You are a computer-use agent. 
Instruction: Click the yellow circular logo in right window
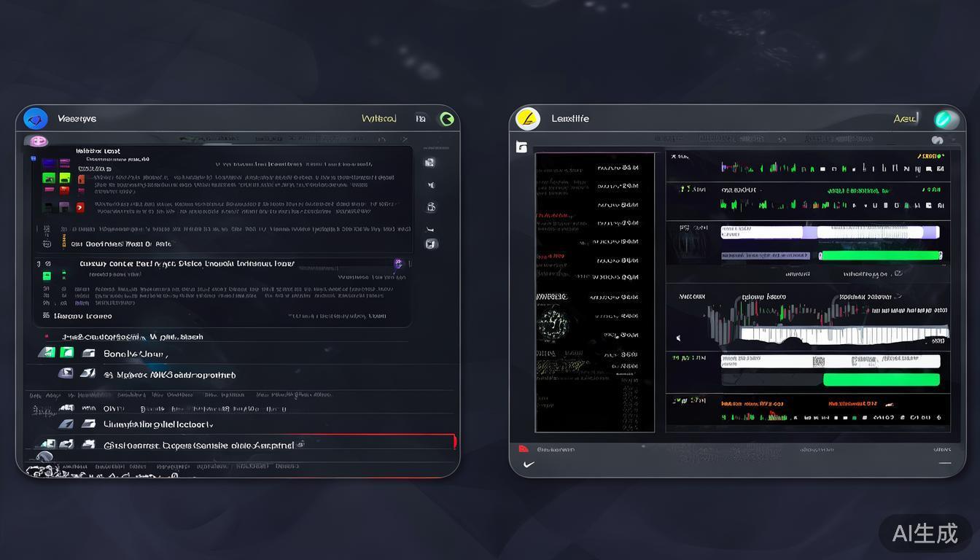[527, 118]
